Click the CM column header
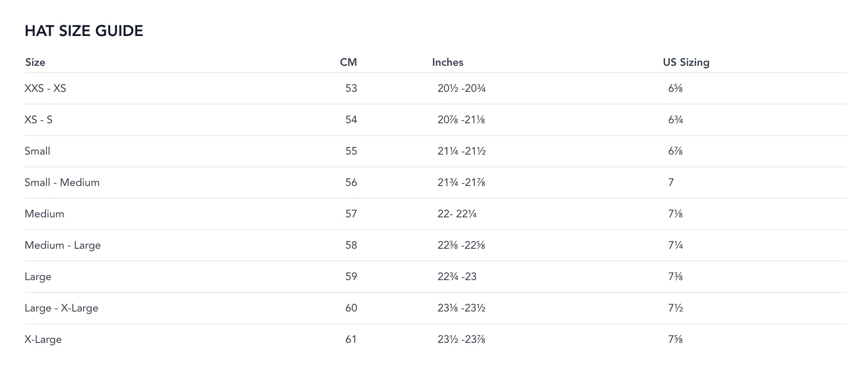The width and height of the screenshot is (868, 375). coord(348,62)
